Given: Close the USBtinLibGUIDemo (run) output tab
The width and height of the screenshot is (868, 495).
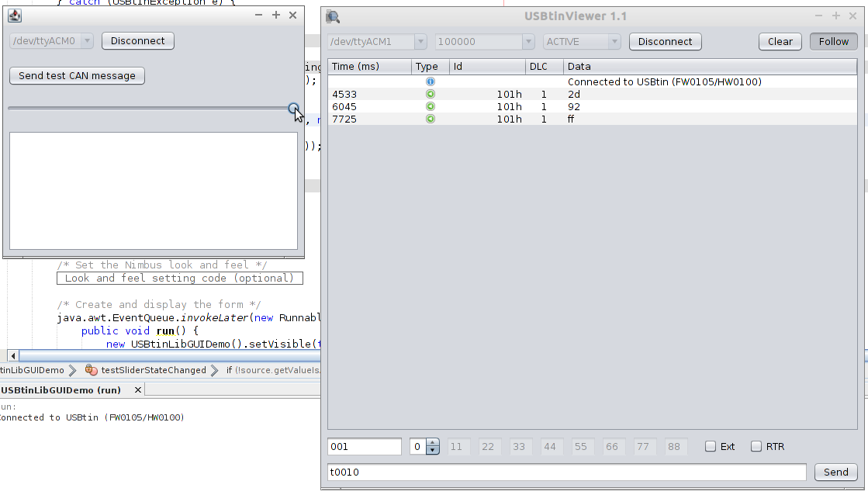Looking at the screenshot, I should (138, 389).
